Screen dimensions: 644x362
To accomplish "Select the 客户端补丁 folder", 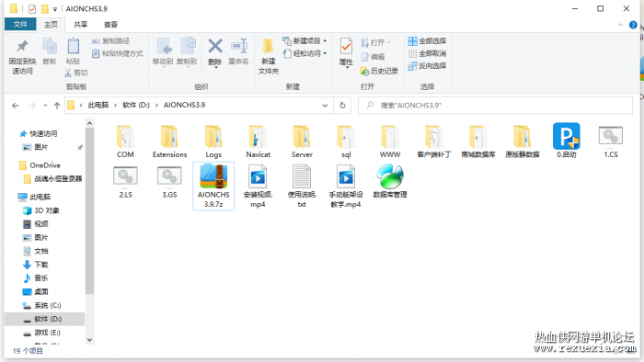I will (434, 141).
